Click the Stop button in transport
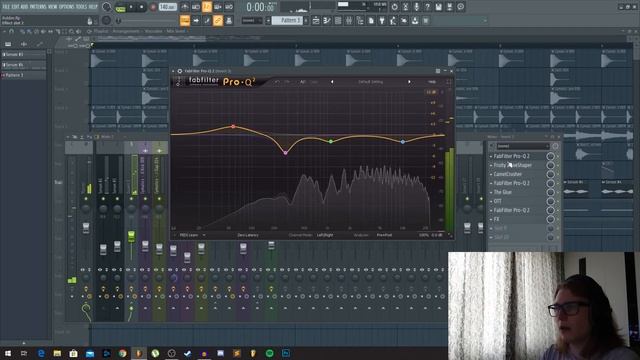The height and width of the screenshot is (360, 640). pyautogui.click(x=142, y=7)
